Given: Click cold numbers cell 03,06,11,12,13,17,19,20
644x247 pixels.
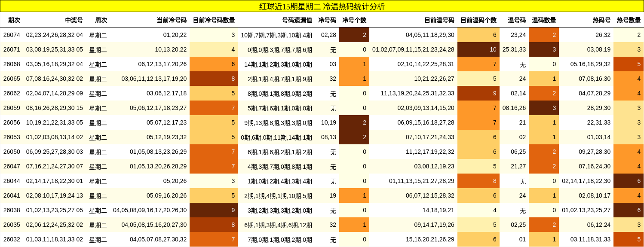Looking at the screenshot, I should click(154, 79).
